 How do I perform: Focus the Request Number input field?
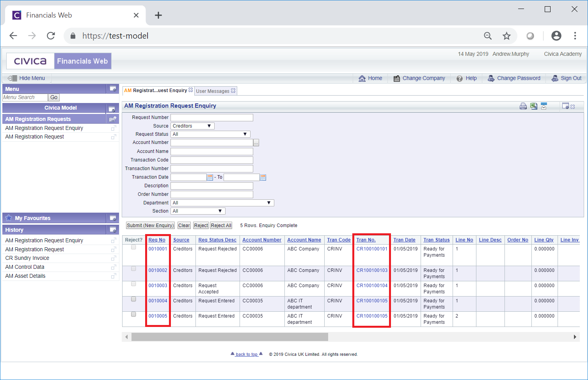[x=212, y=117]
